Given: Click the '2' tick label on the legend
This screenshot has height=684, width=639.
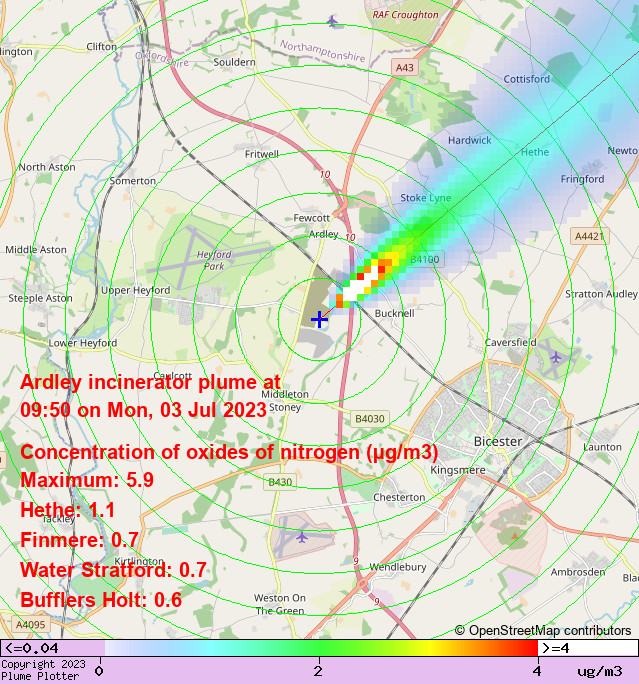Looking at the screenshot, I should coord(318,671).
